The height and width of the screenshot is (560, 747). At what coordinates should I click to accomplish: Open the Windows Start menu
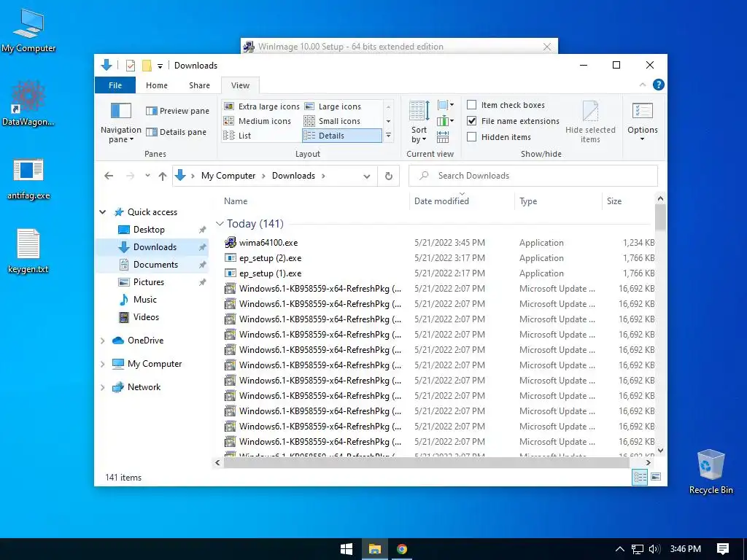[x=347, y=549]
